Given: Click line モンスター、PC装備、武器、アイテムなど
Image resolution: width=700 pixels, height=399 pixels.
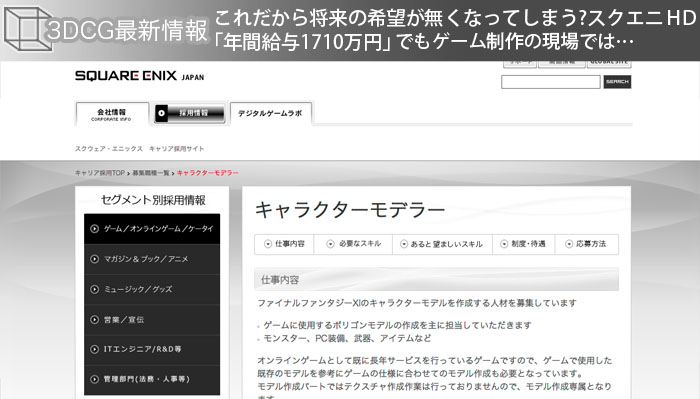Looking at the screenshot, I should (347, 338).
